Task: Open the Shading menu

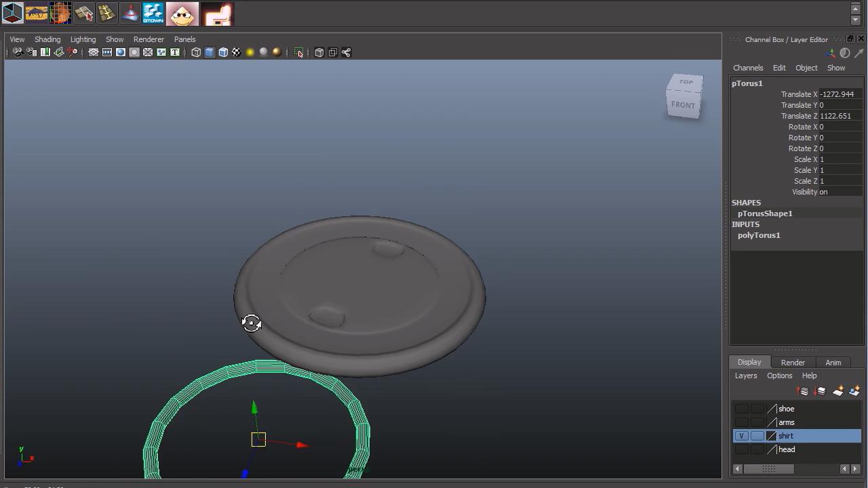Action: coord(47,39)
